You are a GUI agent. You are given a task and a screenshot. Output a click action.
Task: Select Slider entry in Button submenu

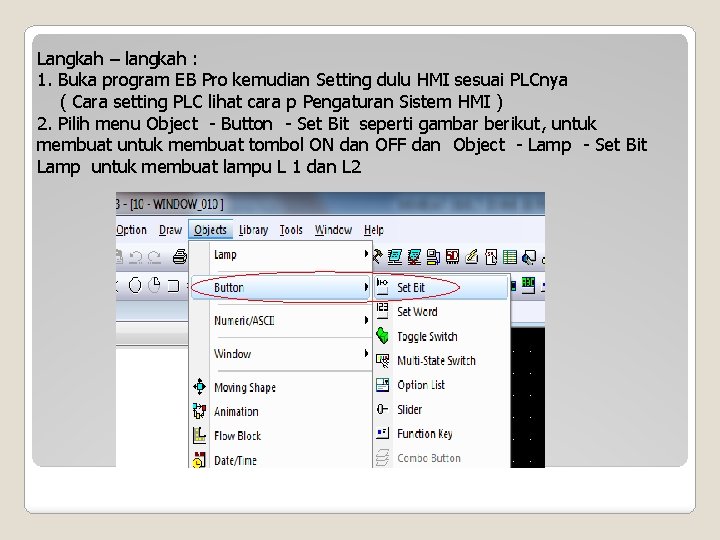(x=441, y=410)
